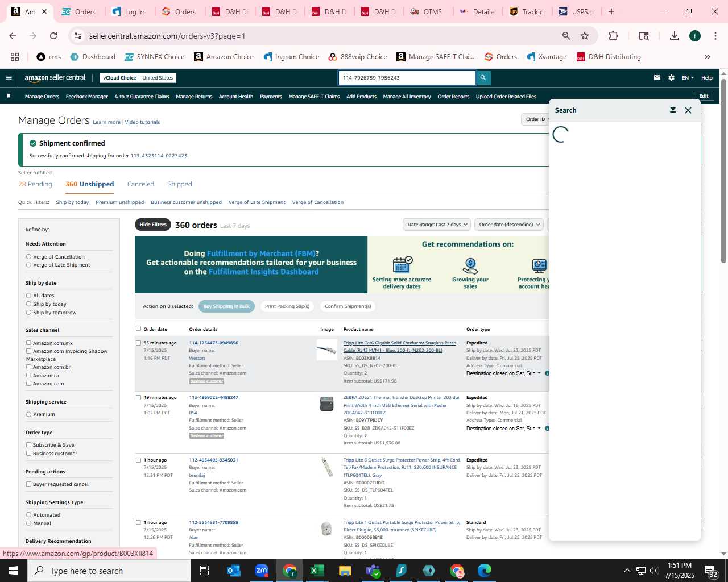
Task: Open Payments in navigation bar
Action: coord(271,97)
